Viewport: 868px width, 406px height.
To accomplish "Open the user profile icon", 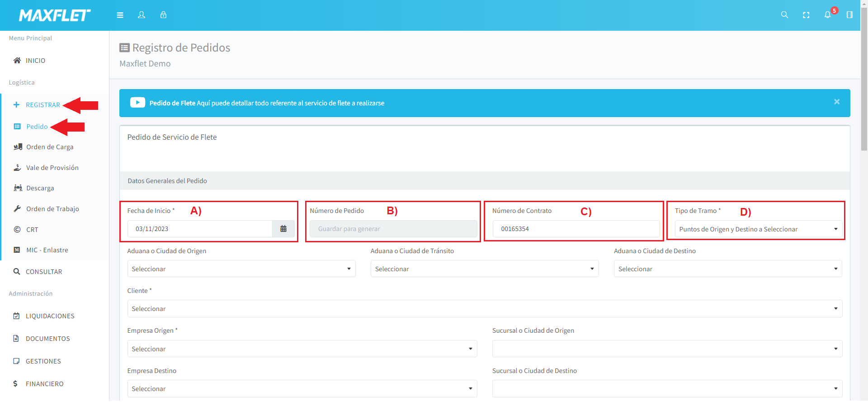I will click(142, 15).
